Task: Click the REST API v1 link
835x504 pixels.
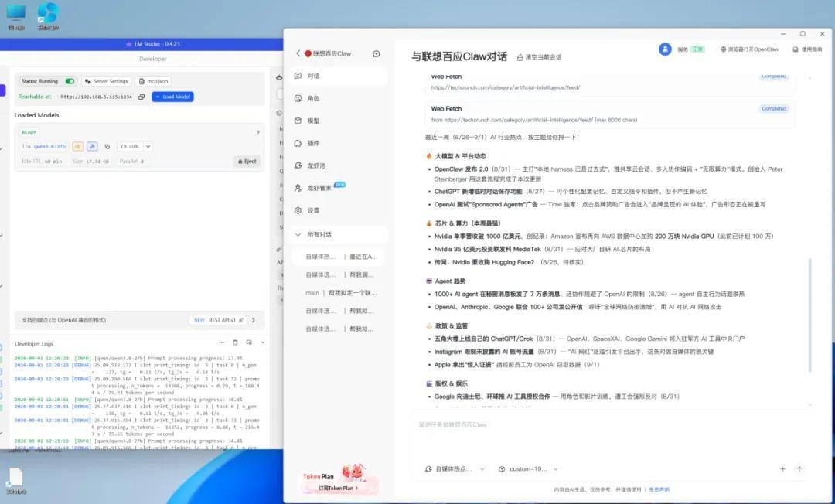Action: tap(219, 320)
